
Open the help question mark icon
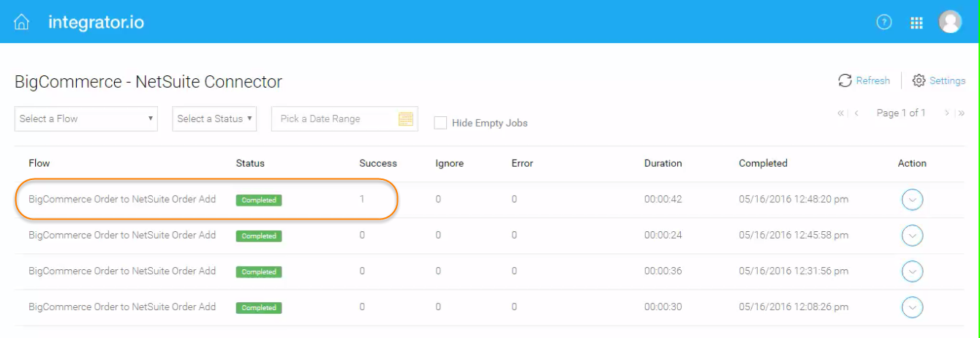pos(884,22)
